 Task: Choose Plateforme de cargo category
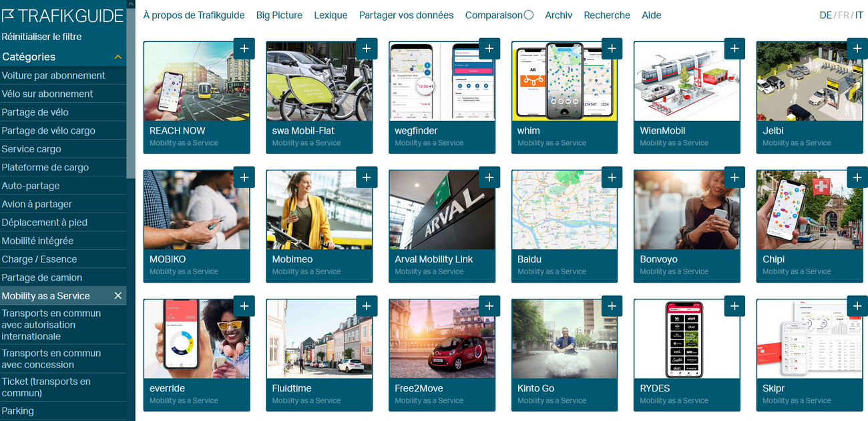63,167
